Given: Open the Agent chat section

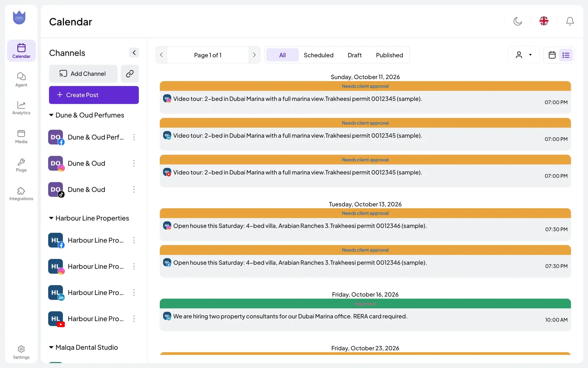Looking at the screenshot, I should [21, 80].
